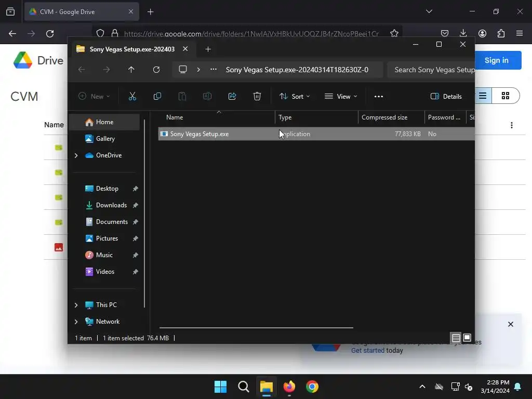The height and width of the screenshot is (399, 532).
Task: Open the View dropdown
Action: coord(341,96)
